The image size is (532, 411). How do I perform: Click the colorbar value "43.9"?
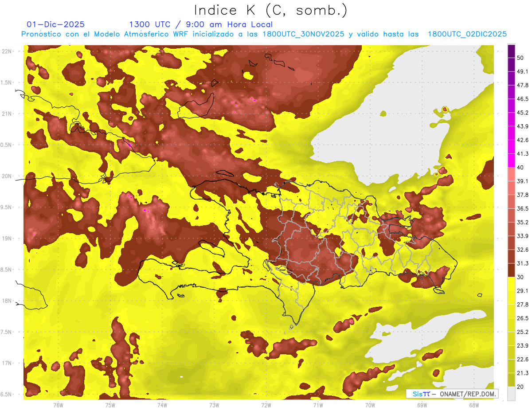point(523,126)
